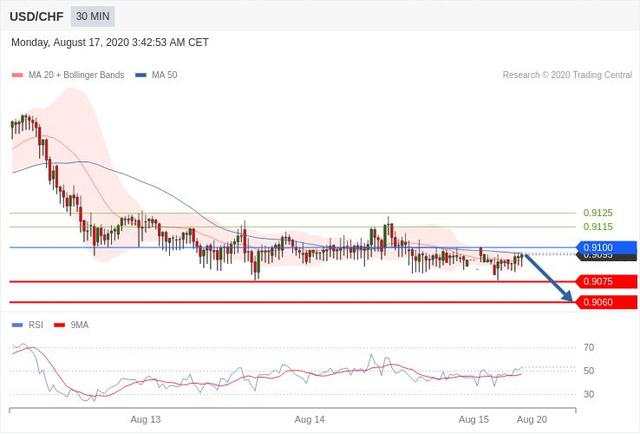
Task: Click the USD/CHF pair title
Action: click(36, 17)
